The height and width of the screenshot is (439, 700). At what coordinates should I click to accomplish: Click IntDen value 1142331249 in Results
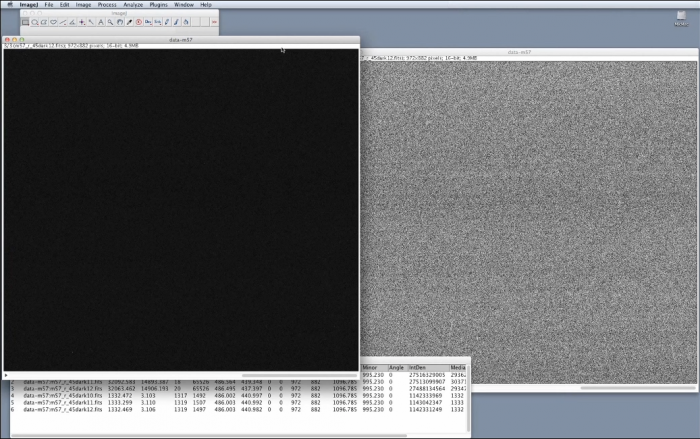427,410
